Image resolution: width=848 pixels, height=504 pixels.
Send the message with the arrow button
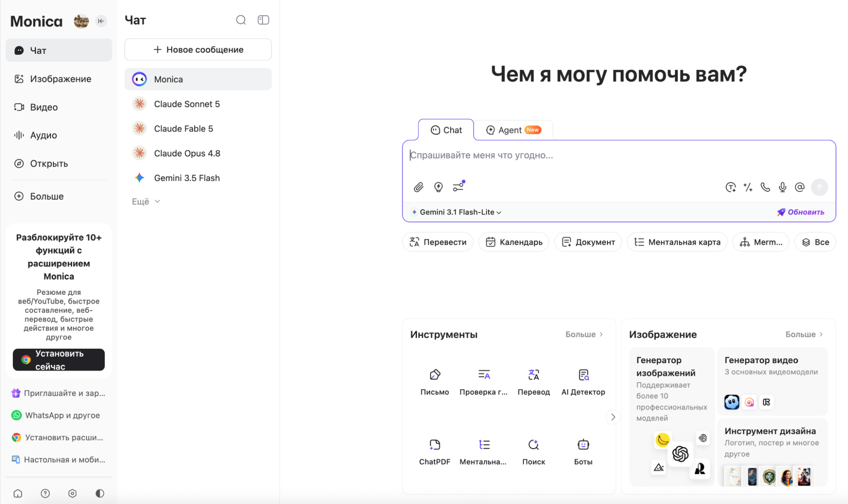click(x=820, y=187)
